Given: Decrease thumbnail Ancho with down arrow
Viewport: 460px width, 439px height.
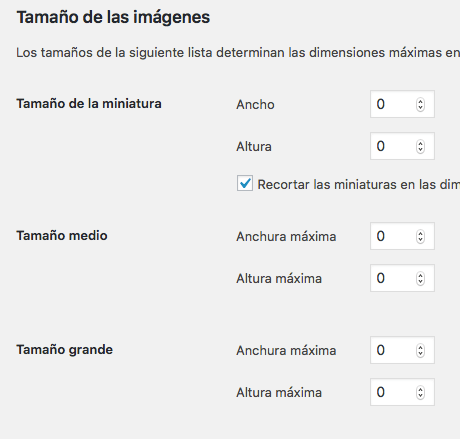Looking at the screenshot, I should pyautogui.click(x=421, y=108).
